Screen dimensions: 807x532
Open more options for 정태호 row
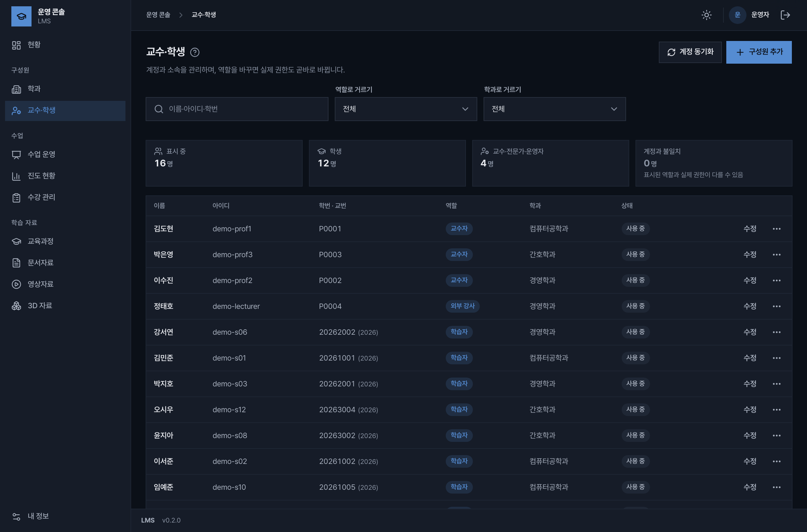776,306
